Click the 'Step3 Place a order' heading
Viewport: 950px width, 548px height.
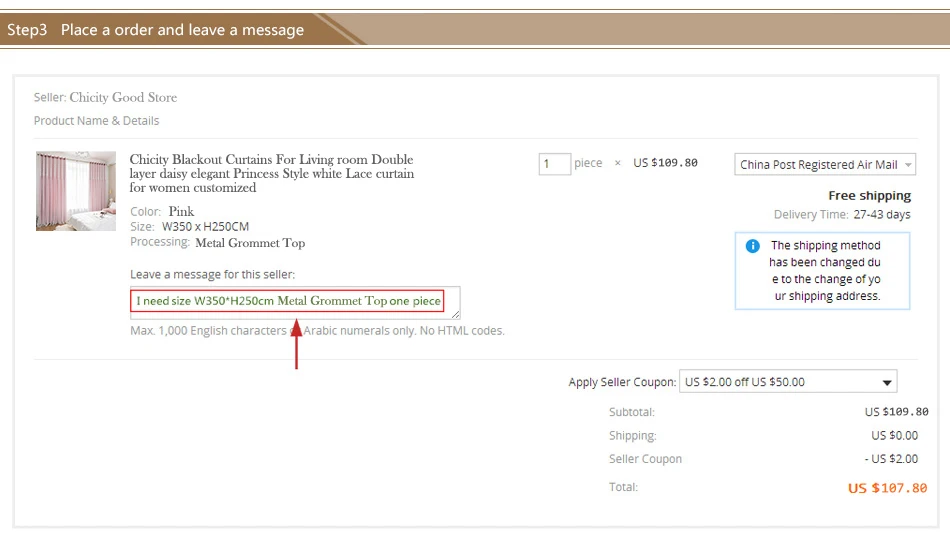[156, 30]
